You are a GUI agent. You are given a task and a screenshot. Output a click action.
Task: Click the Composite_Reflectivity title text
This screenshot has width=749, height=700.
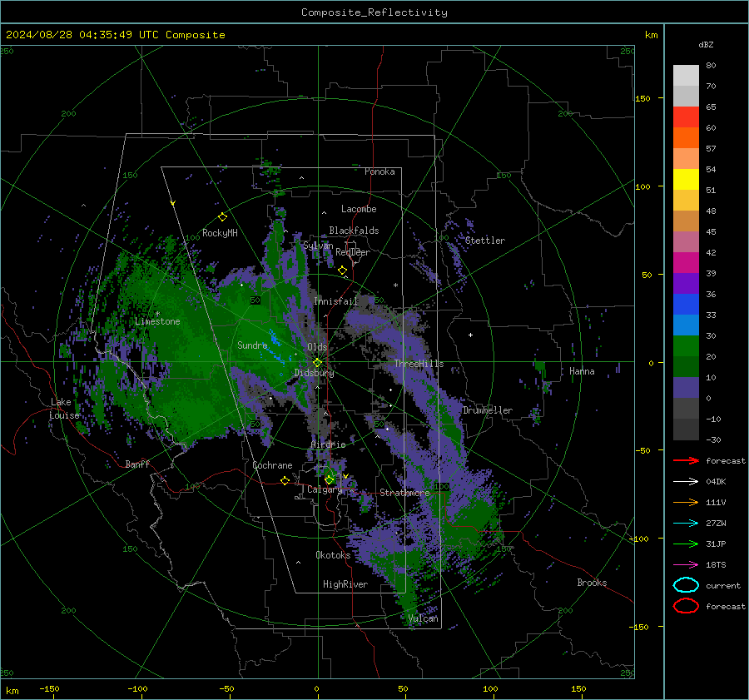point(374,12)
